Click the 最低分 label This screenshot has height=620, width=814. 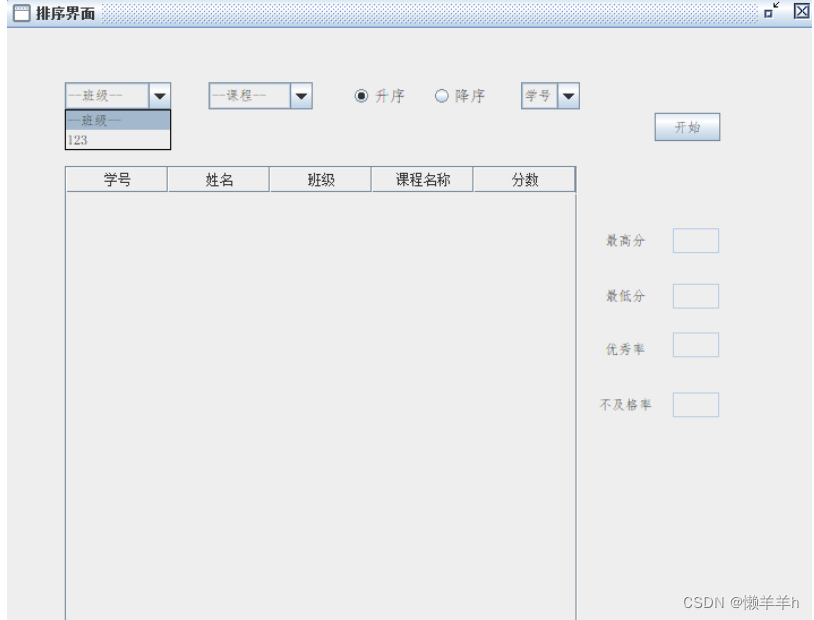626,296
